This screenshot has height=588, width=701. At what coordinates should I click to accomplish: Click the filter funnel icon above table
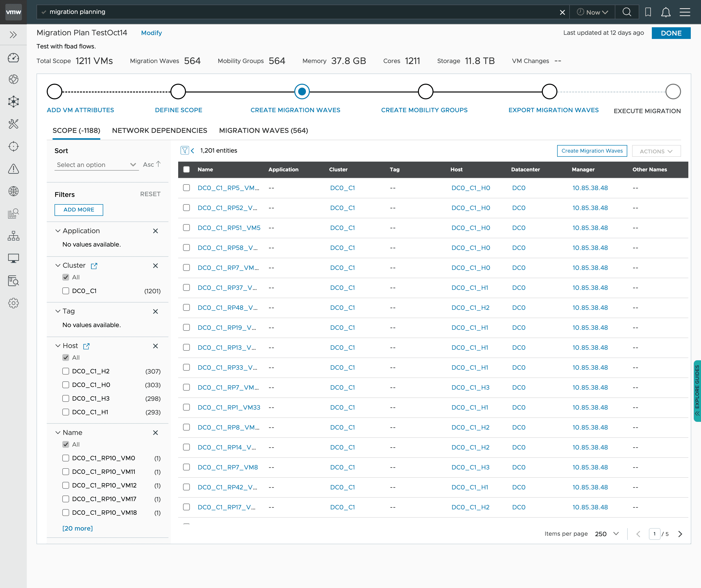click(x=184, y=150)
